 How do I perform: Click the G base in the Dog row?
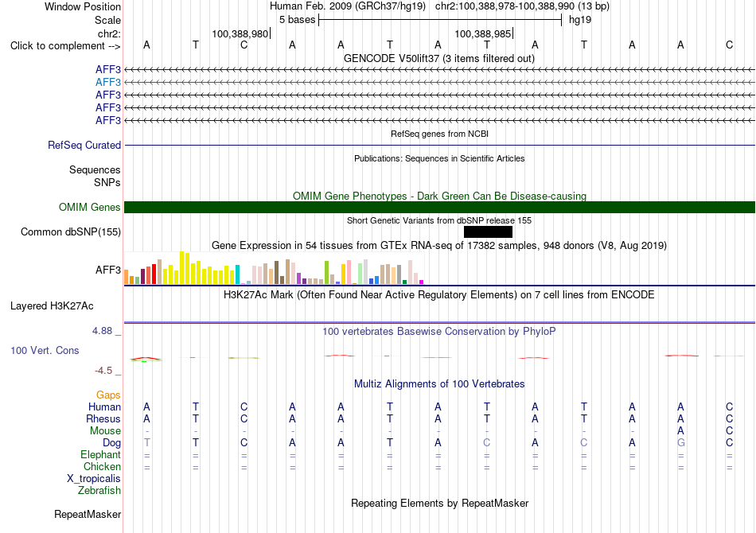click(x=680, y=443)
